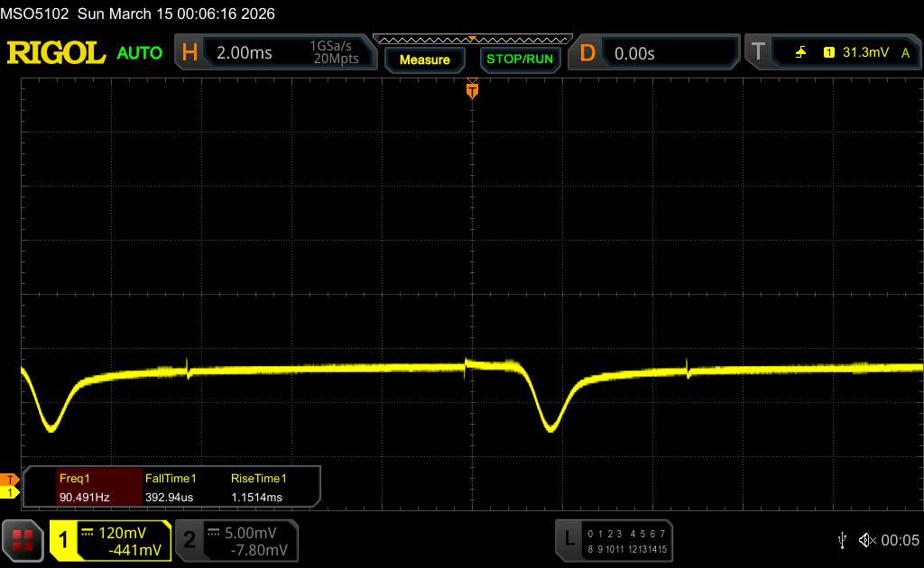924x568 pixels.
Task: Click the RIGOL logo
Action: tap(56, 53)
